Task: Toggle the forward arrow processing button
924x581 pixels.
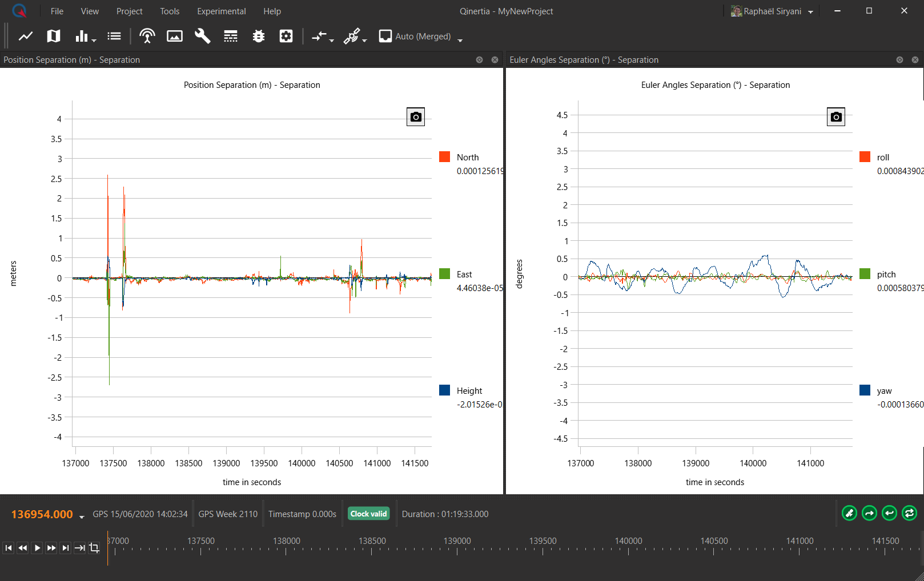Action: 869,514
